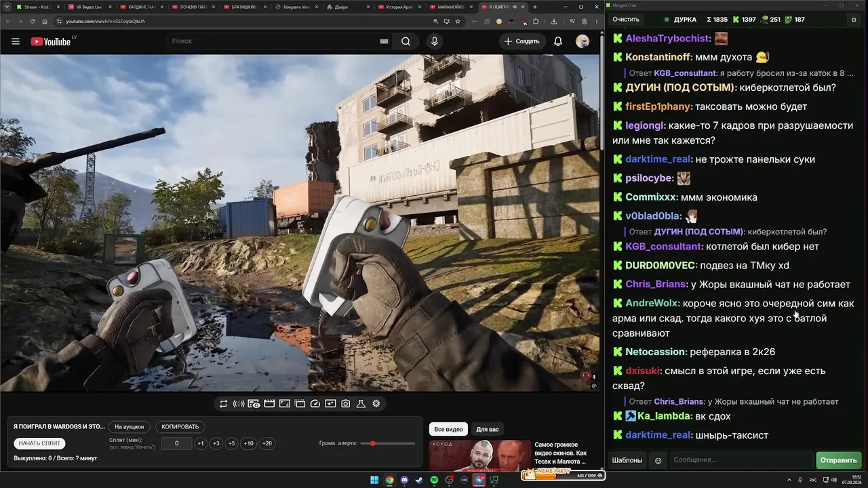868x488 pixels.
Task: Adjust the Громк. алерта volume slider
Action: point(388,443)
